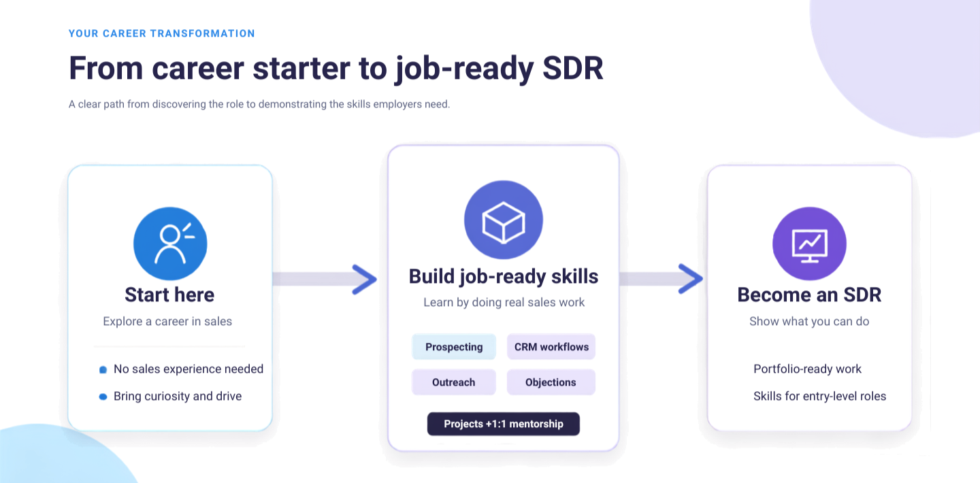Click the text Explore a career in sales

167,321
